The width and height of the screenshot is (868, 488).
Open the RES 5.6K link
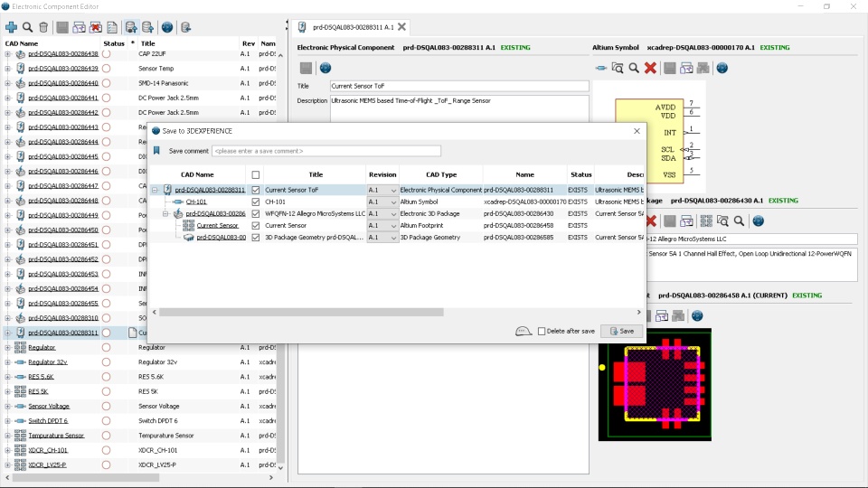pos(41,377)
